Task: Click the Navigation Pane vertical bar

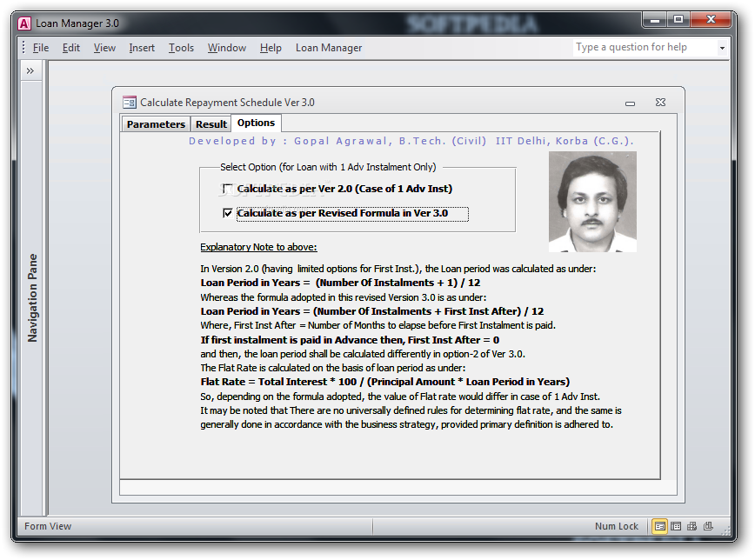Action: point(32,297)
